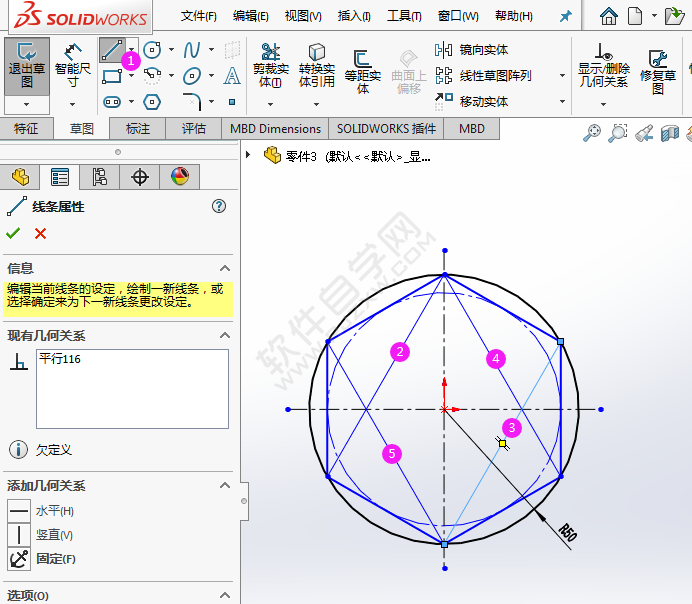
Task: Select the Point sketch tool
Action: 232,102
